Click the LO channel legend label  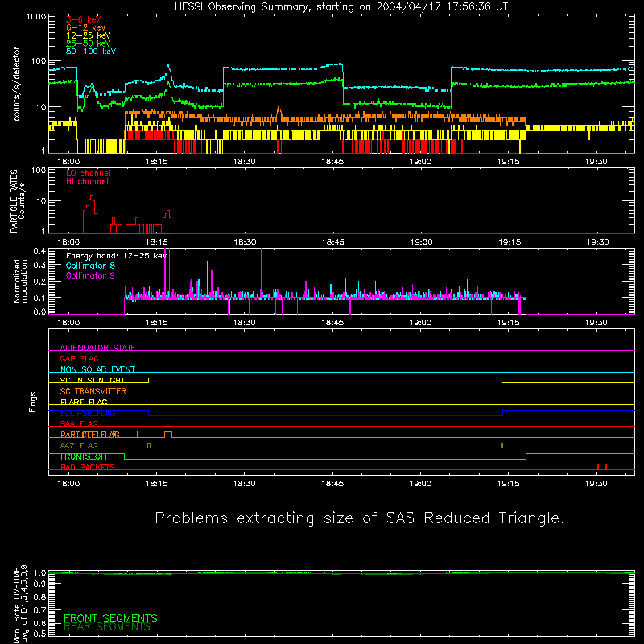[x=89, y=173]
